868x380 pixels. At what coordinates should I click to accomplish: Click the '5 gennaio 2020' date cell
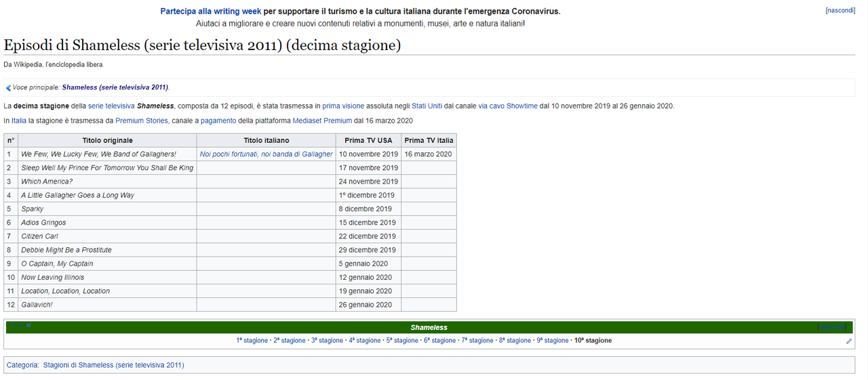(x=369, y=263)
